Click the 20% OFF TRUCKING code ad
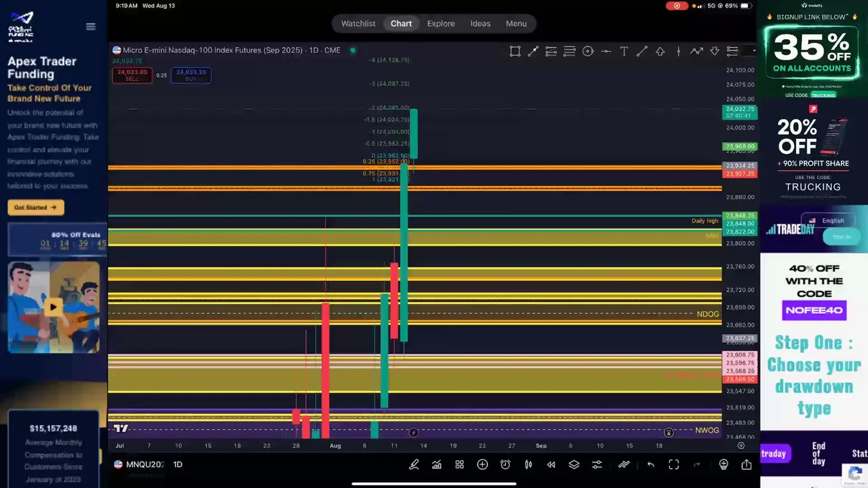This screenshot has height=488, width=868. click(813, 152)
